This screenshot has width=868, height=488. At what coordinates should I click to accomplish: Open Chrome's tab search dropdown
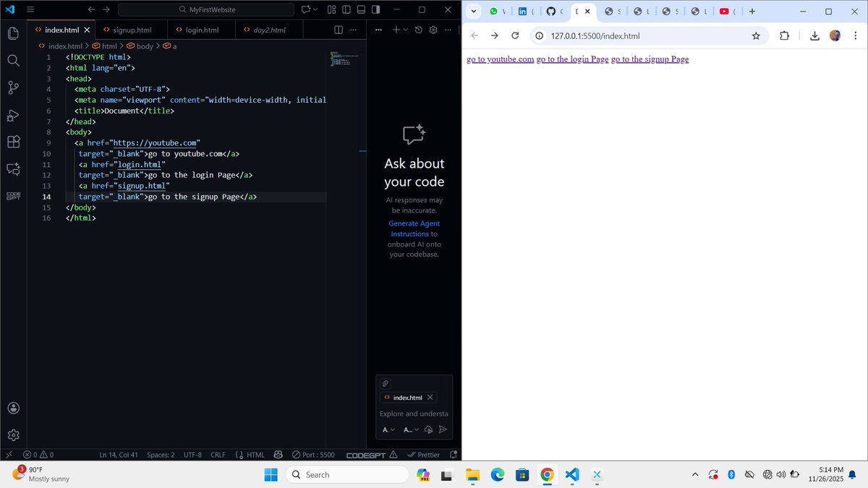[474, 12]
